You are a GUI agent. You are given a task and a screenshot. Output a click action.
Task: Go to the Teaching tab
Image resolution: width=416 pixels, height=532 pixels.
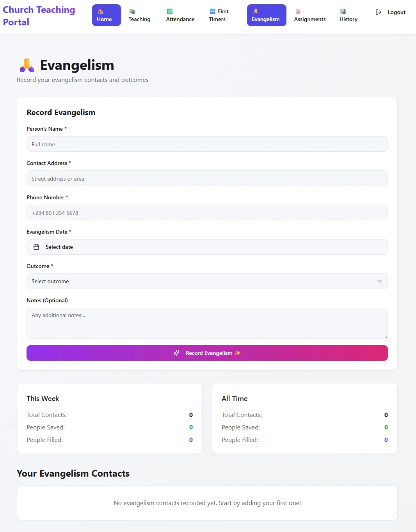point(139,15)
